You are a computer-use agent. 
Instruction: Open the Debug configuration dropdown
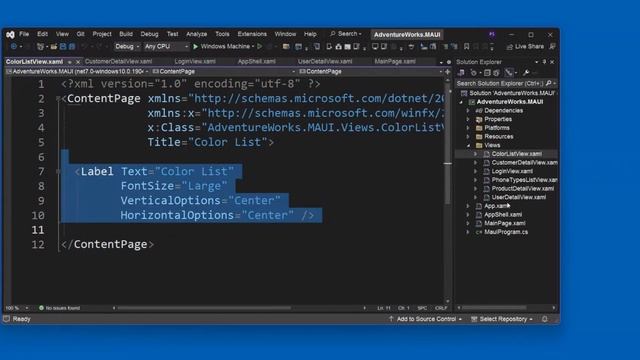[127, 47]
